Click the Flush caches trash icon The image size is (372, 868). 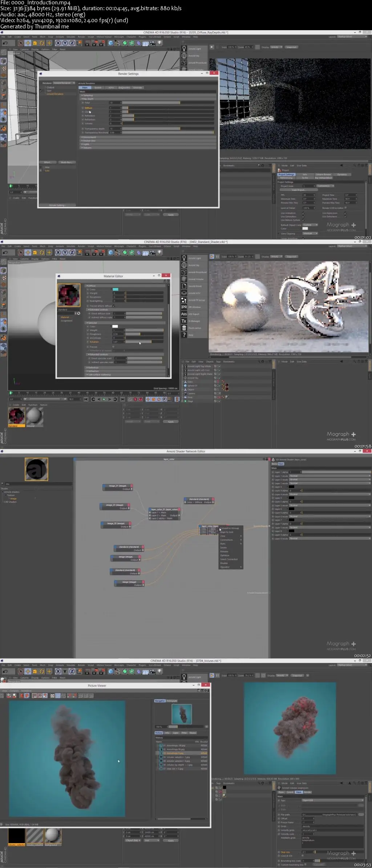tap(184, 328)
